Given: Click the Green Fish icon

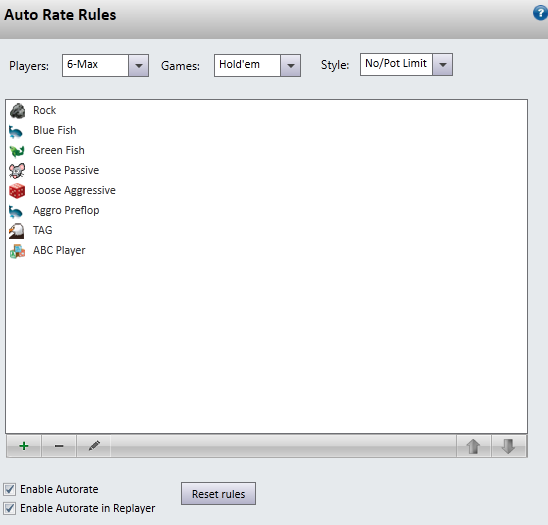Looking at the screenshot, I should coord(17,151).
